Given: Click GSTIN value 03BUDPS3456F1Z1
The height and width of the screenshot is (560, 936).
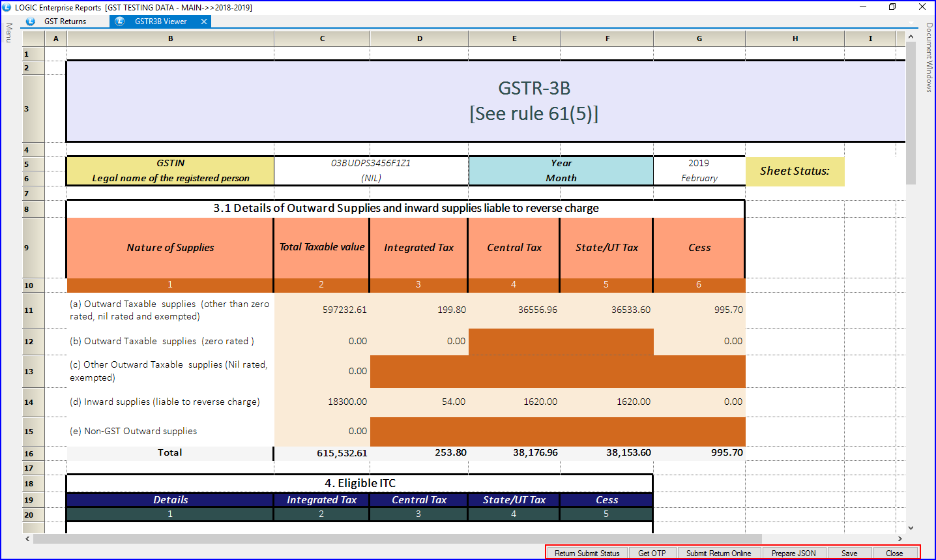Looking at the screenshot, I should click(x=371, y=163).
